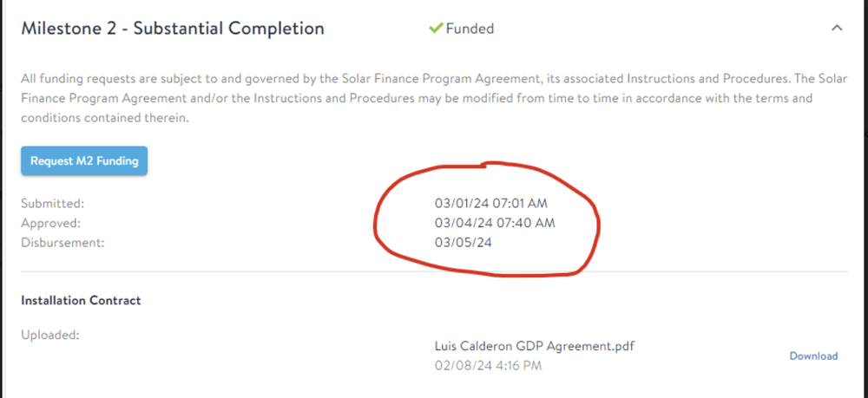
Task: Click the Approved date 03/04/24 07:40 AM
Action: pos(494,223)
